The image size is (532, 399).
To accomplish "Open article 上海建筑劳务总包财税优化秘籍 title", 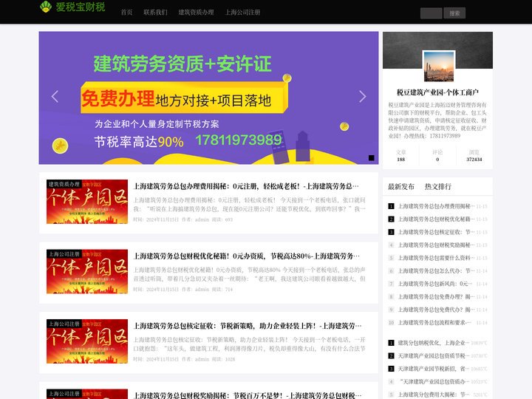I will pos(247,256).
